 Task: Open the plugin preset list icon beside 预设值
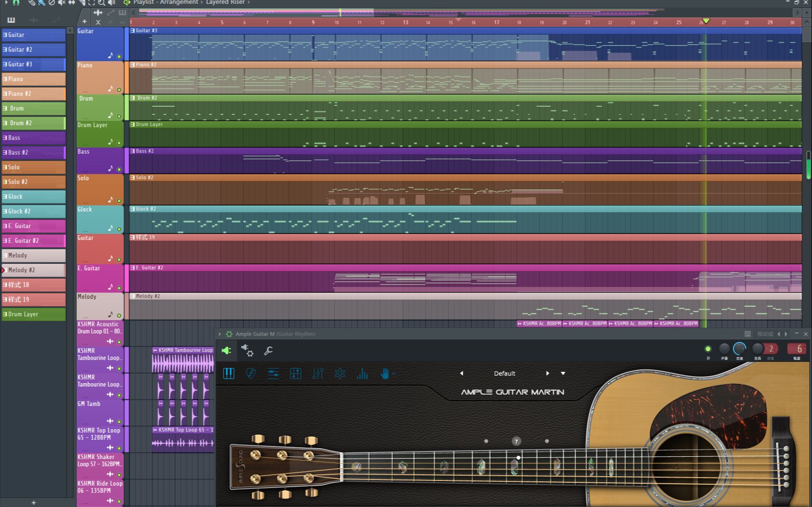[x=747, y=334]
